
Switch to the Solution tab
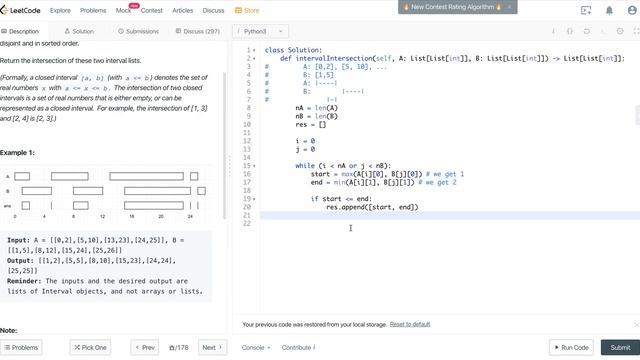pyautogui.click(x=79, y=31)
